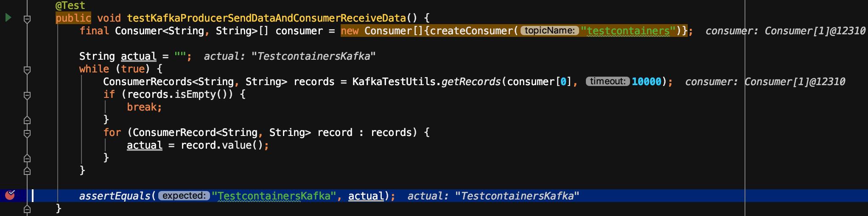868x216 pixels.
Task: Run test via green gutter arrow
Action: pyautogui.click(x=8, y=18)
